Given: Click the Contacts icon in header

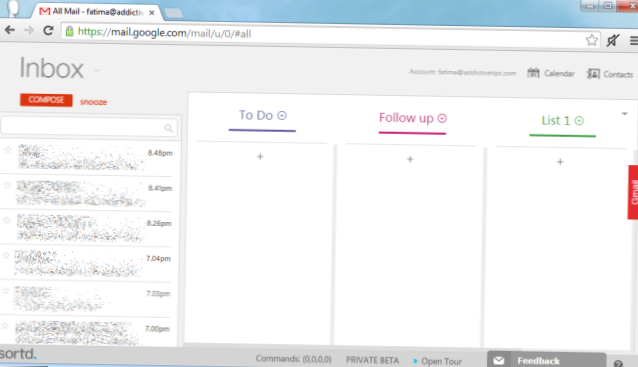Looking at the screenshot, I should (x=593, y=74).
